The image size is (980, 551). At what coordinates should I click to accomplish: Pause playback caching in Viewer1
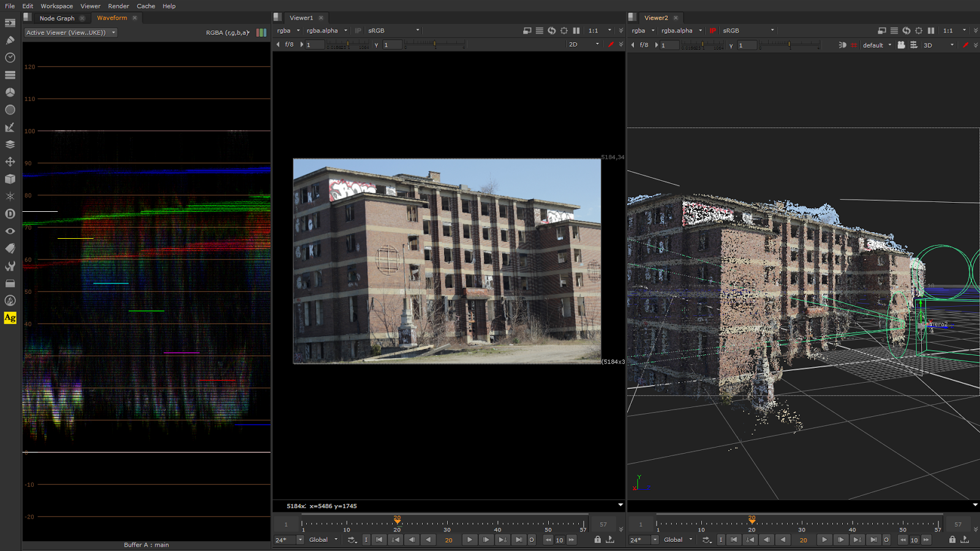(576, 30)
